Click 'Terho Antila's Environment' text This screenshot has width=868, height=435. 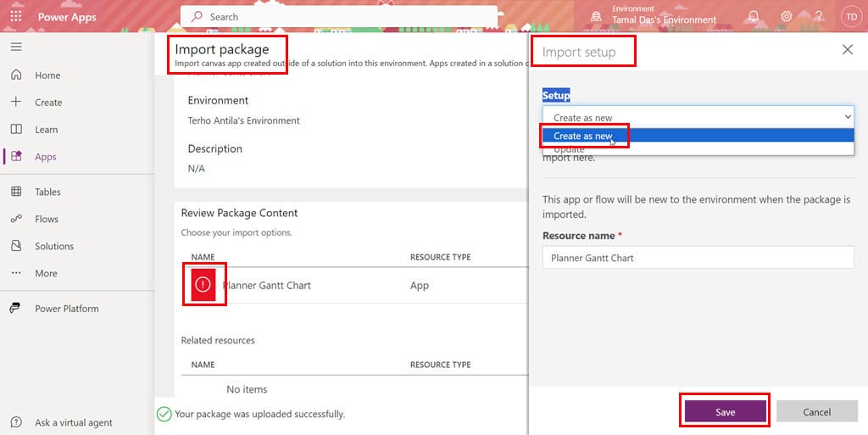[243, 120]
